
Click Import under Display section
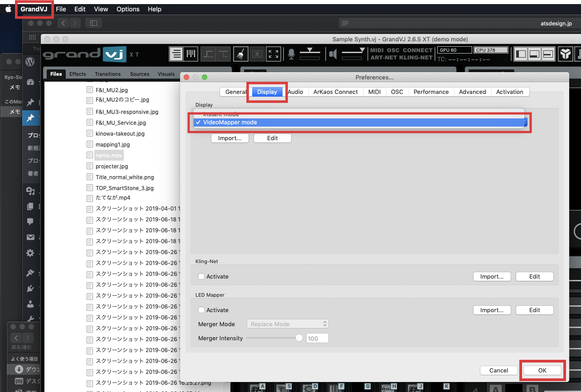(230, 138)
